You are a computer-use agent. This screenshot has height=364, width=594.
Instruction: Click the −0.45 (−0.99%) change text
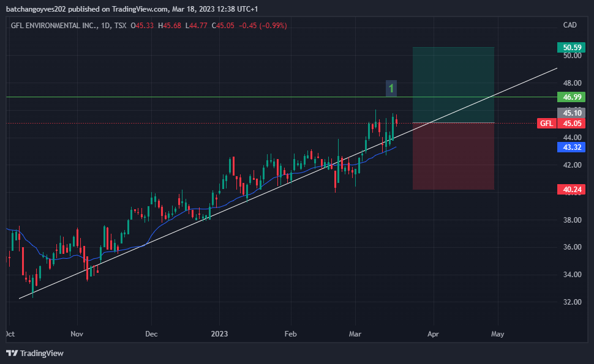tap(263, 26)
